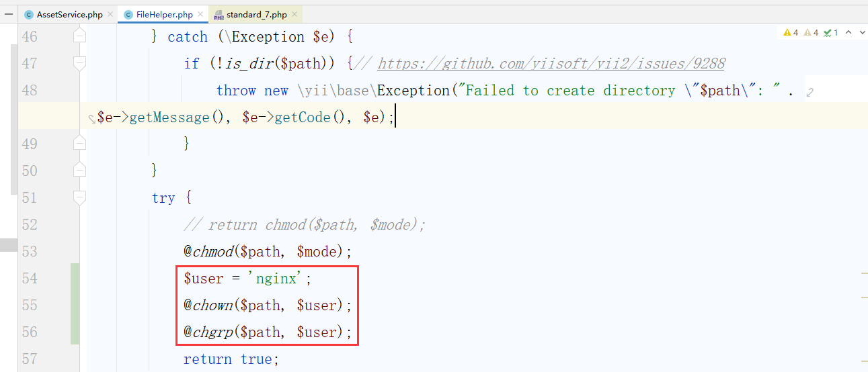Screen dimensions: 868x372
Task: Toggle the fold marker at line 50
Action: [x=80, y=171]
